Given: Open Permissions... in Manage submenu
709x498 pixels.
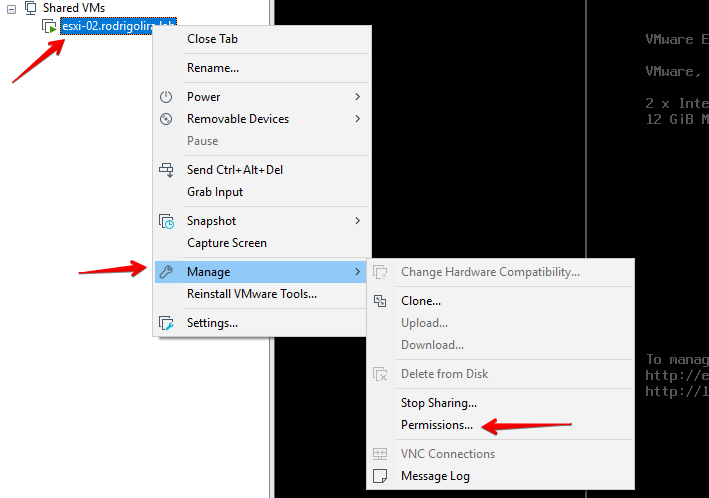Looking at the screenshot, I should pos(437,425).
